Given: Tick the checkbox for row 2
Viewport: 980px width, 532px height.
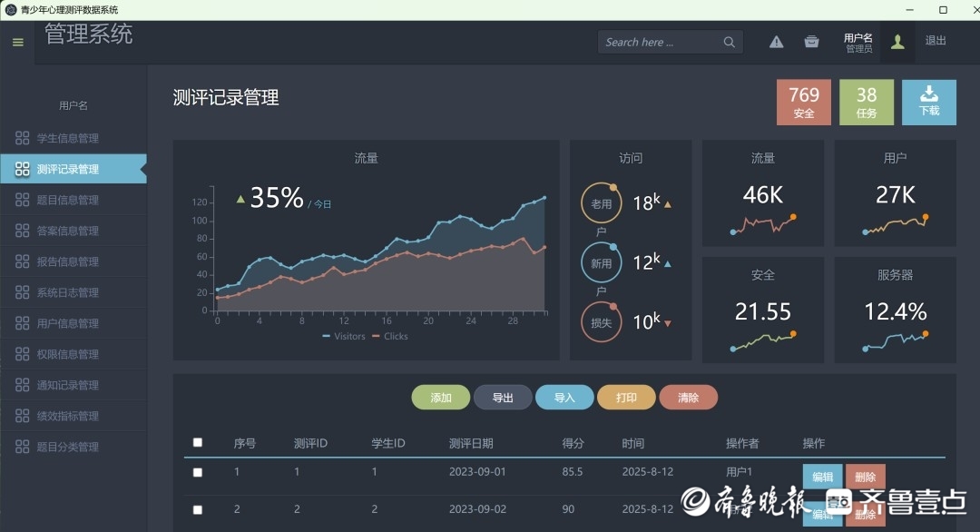Looking at the screenshot, I should pyautogui.click(x=198, y=510).
